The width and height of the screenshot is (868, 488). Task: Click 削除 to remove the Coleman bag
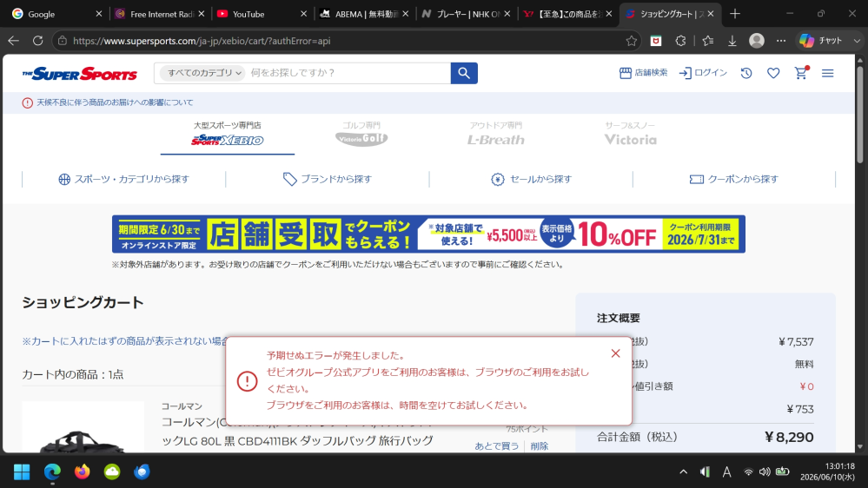tap(540, 446)
